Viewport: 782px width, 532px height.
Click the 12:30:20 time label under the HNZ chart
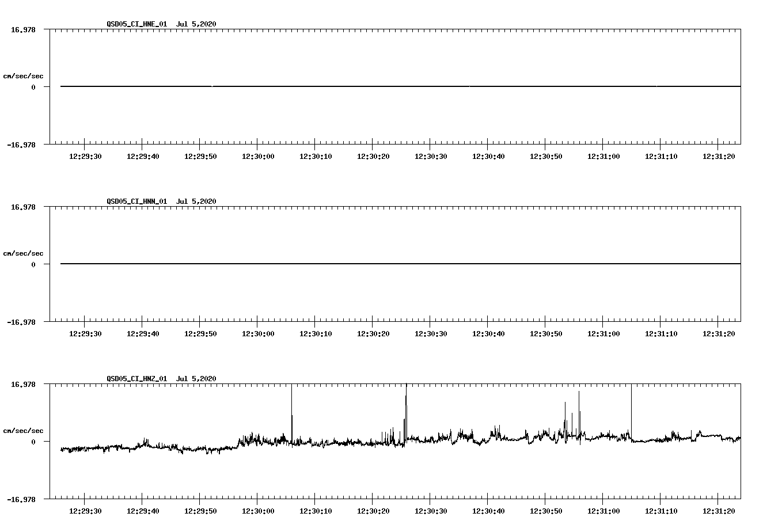373,511
